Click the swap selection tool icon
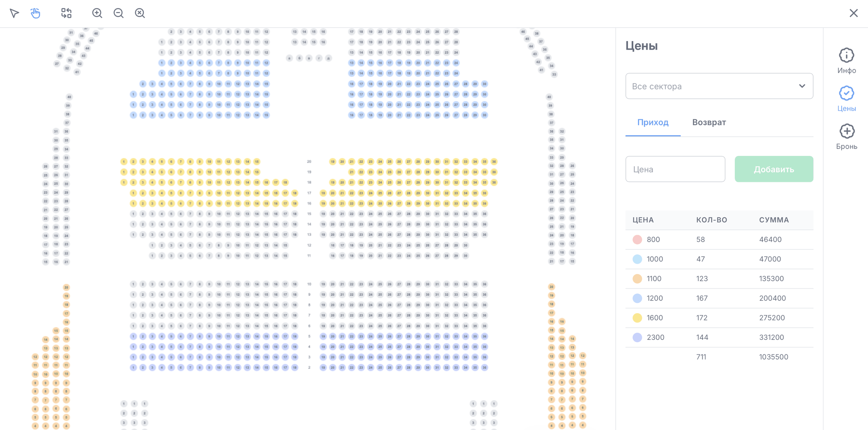Image resolution: width=868 pixels, height=430 pixels. pos(66,13)
